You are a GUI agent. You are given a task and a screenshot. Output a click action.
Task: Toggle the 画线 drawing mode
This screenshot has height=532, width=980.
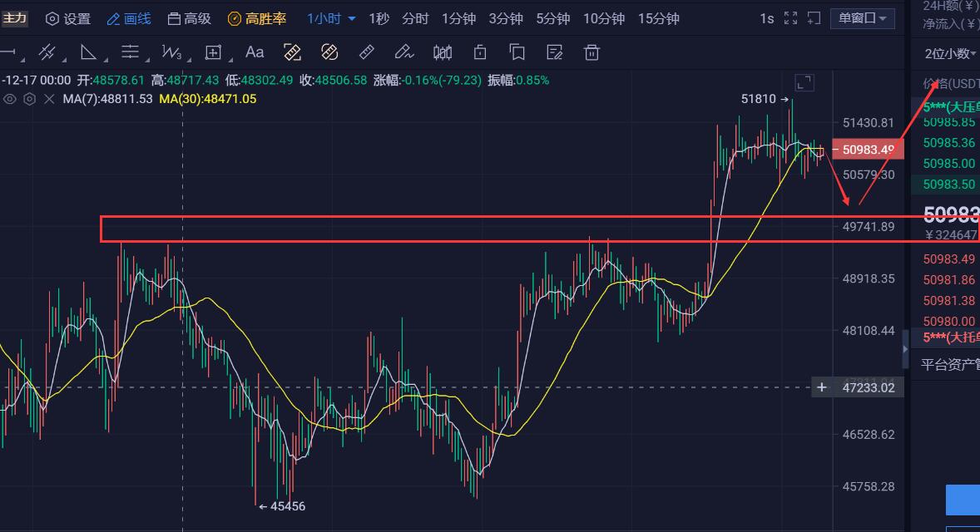[129, 18]
